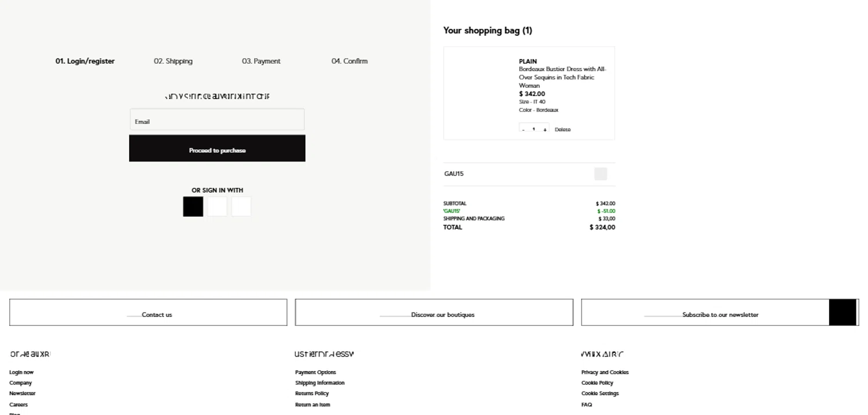Click the Size - IT 40 text

[532, 102]
